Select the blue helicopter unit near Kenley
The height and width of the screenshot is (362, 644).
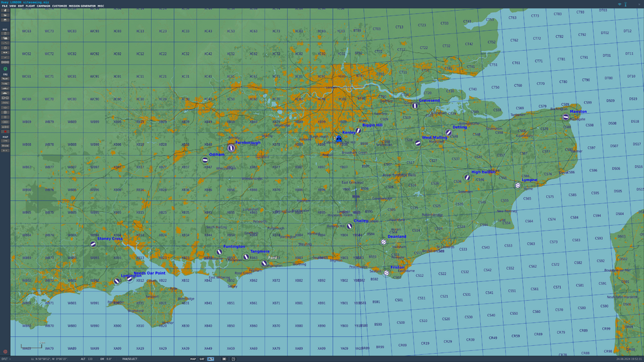[339, 139]
